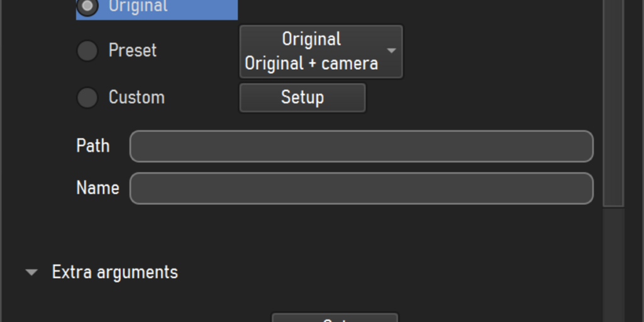Click the Custom option label text

point(136,97)
